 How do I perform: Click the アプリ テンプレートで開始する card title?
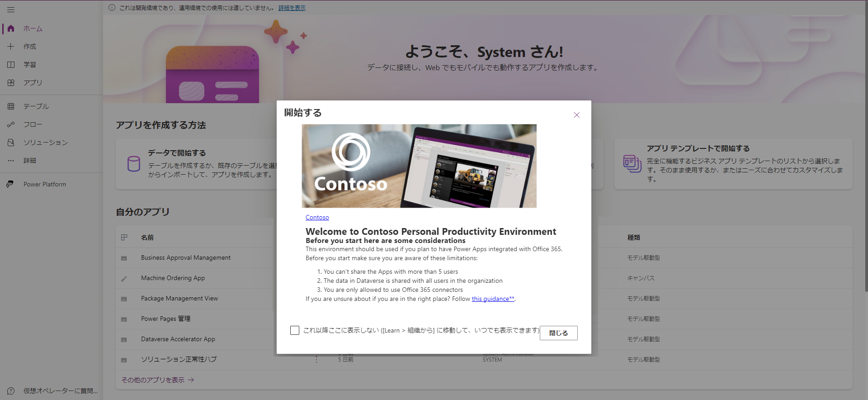[x=698, y=148]
